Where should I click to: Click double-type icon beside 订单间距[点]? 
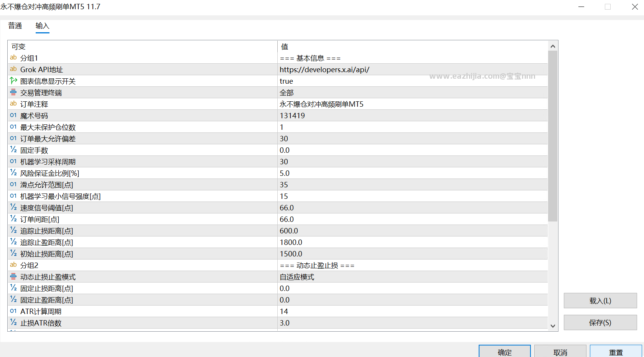pos(13,219)
